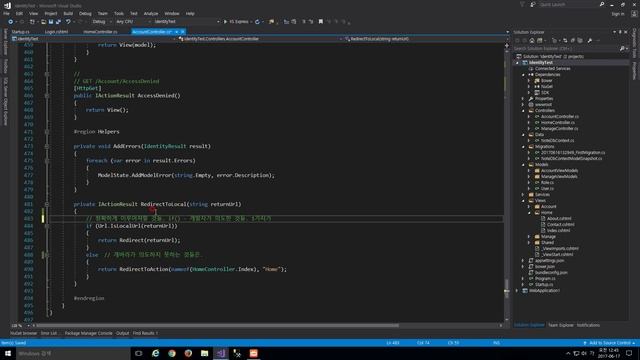Open the Action Center notification icon
The width and height of the screenshot is (640, 360).
(629, 353)
